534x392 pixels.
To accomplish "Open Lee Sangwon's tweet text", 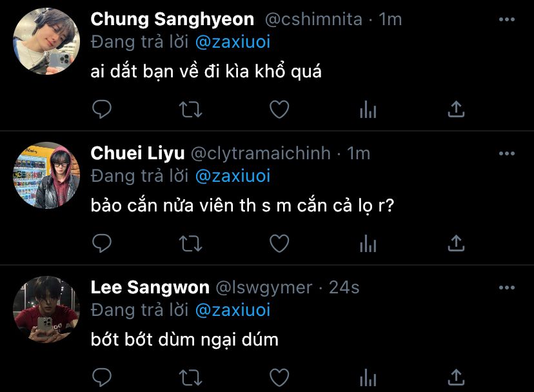I will [x=184, y=339].
